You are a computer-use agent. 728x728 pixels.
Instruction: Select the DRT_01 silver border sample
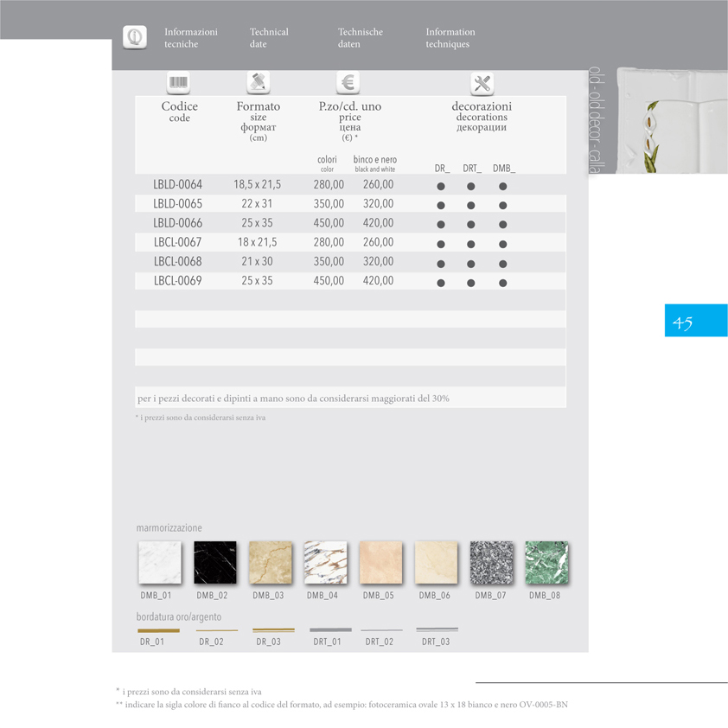(x=330, y=630)
